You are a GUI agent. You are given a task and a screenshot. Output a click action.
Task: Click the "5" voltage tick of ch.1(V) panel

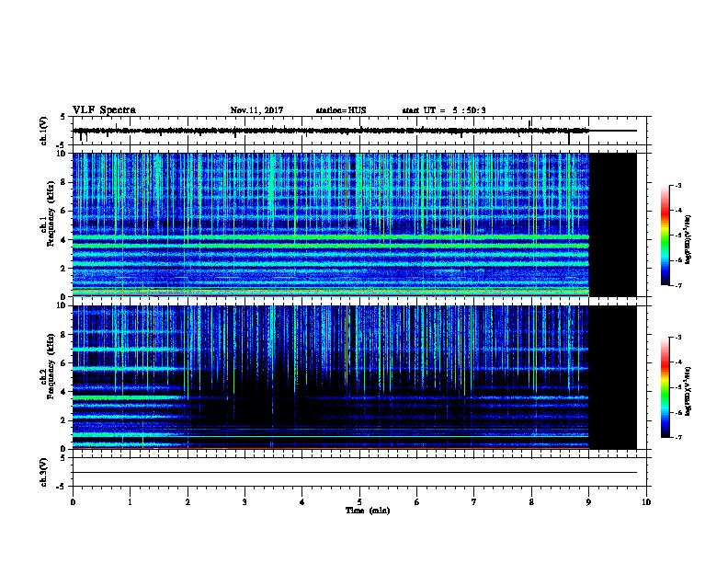coord(63,117)
